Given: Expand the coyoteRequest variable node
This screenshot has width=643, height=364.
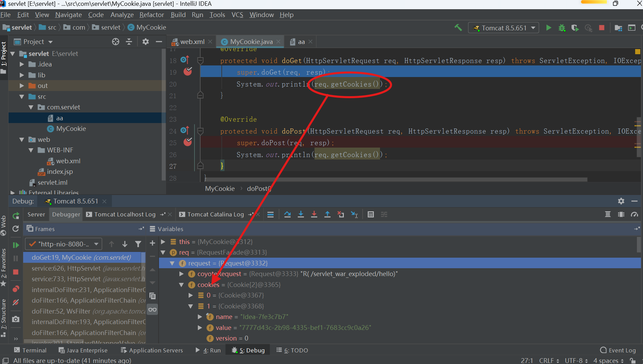Looking at the screenshot, I should 181,274.
